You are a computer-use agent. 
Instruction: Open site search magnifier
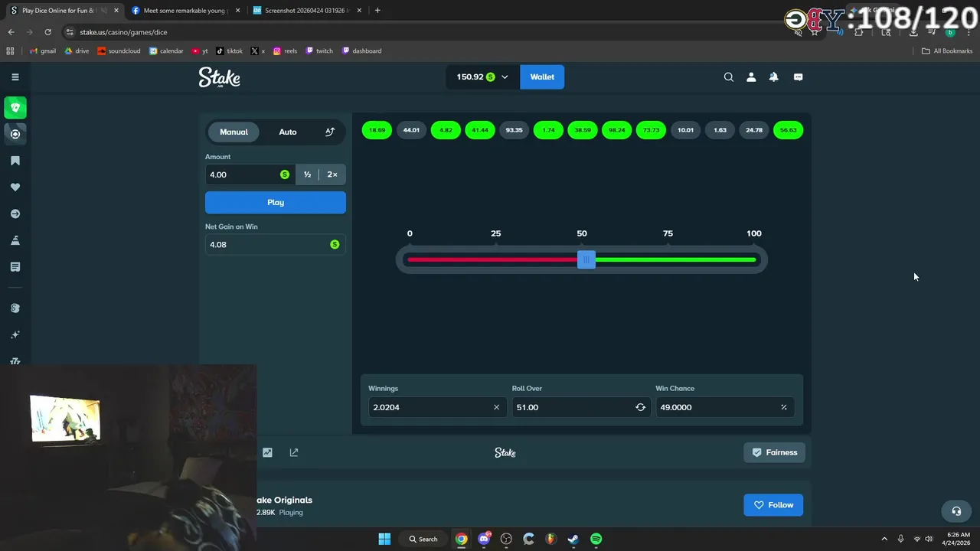(x=729, y=77)
